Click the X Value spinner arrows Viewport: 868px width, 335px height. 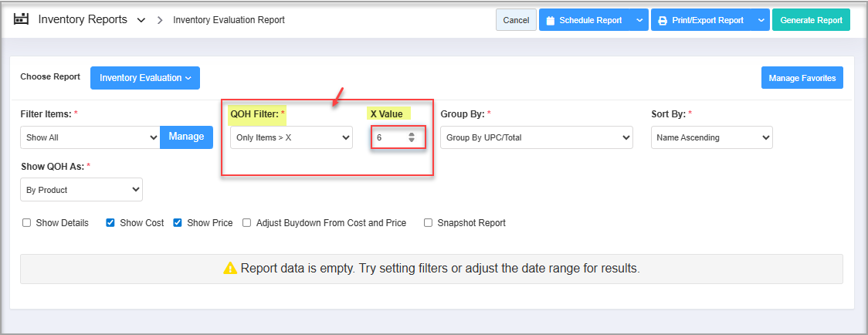pyautogui.click(x=412, y=137)
